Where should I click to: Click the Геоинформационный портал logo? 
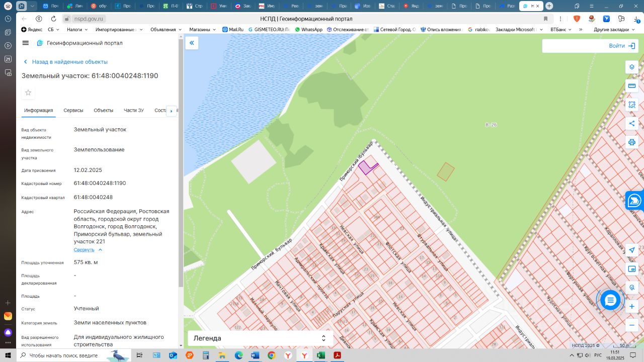tap(79, 43)
